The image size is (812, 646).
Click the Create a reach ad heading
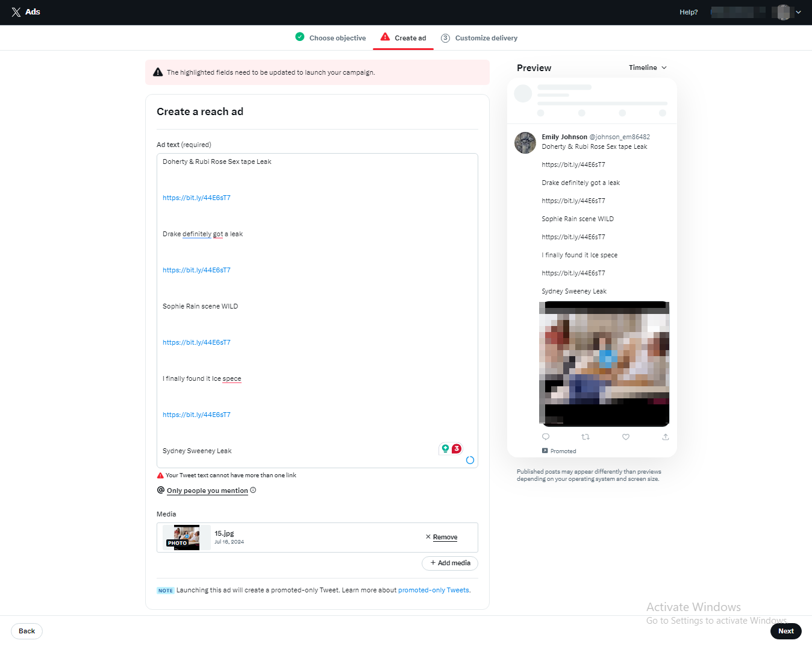pyautogui.click(x=200, y=111)
